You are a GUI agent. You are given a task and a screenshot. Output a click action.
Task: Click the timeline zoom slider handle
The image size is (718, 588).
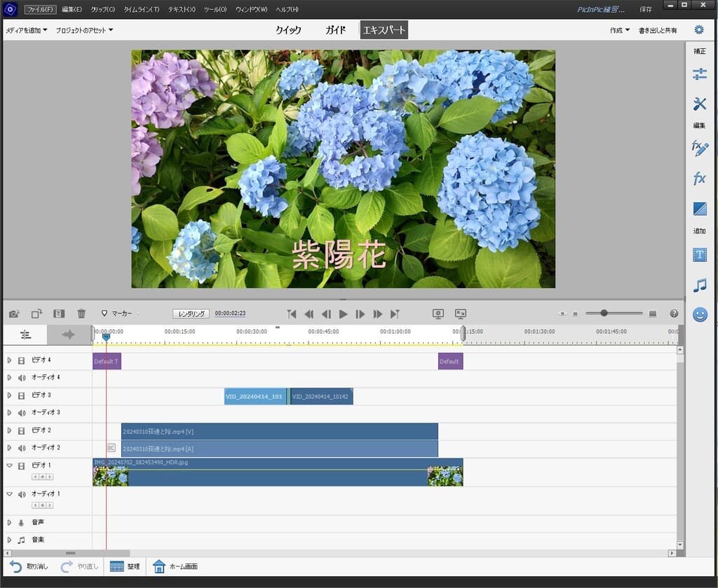coord(604,313)
